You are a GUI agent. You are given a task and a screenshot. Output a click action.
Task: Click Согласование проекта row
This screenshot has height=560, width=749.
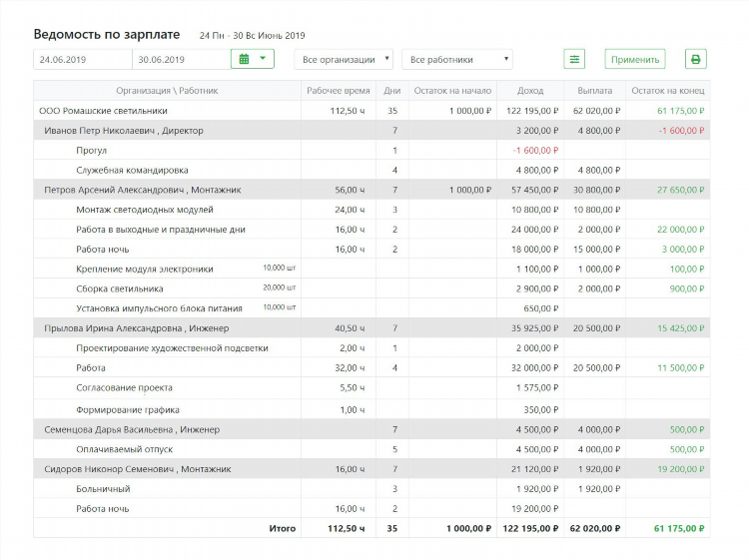[372, 388]
